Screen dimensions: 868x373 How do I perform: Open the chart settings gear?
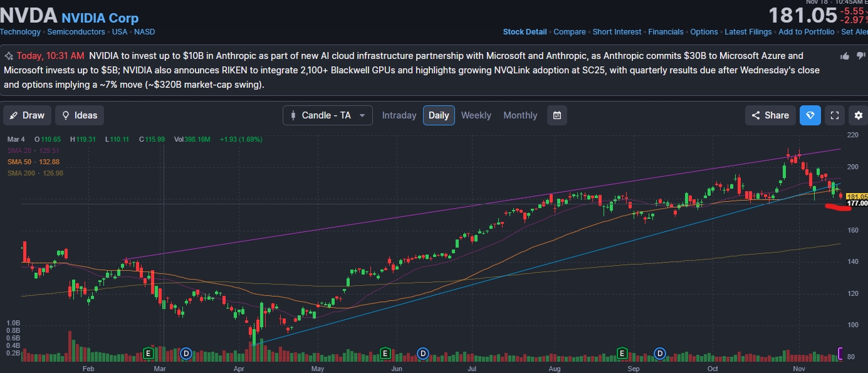tap(858, 115)
